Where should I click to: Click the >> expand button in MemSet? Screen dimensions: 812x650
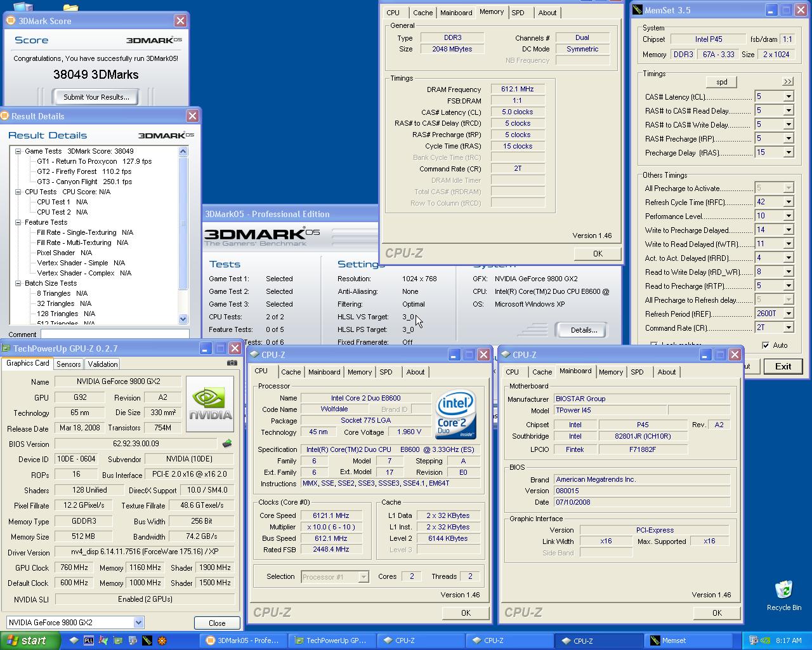787,82
